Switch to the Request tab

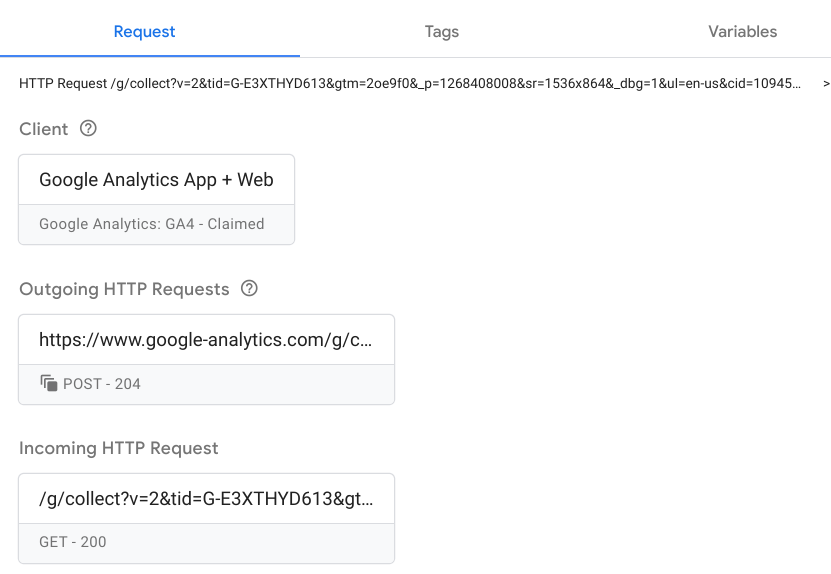[x=144, y=31]
